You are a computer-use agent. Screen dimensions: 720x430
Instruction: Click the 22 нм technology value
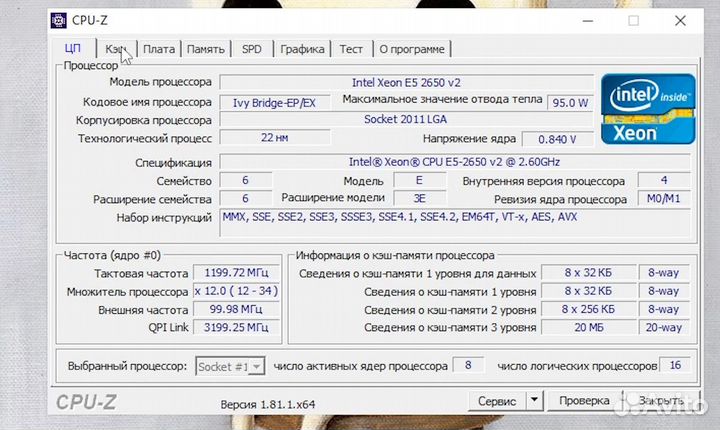point(275,137)
